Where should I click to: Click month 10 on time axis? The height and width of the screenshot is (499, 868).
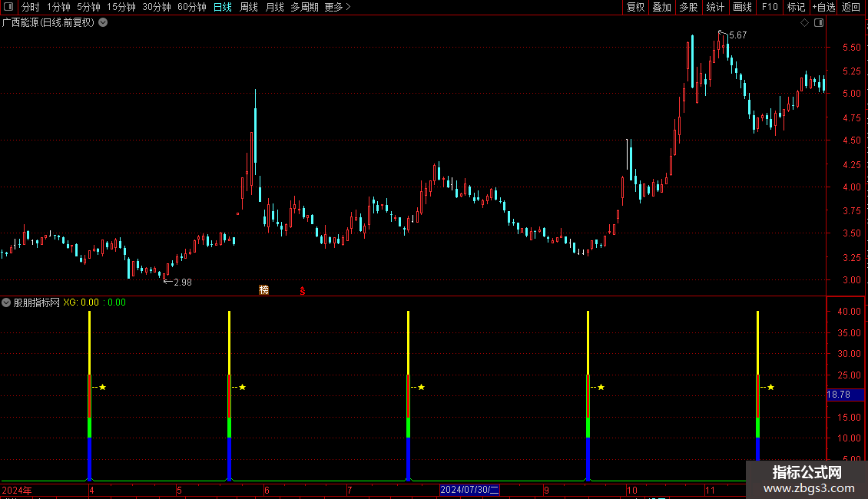pyautogui.click(x=631, y=490)
